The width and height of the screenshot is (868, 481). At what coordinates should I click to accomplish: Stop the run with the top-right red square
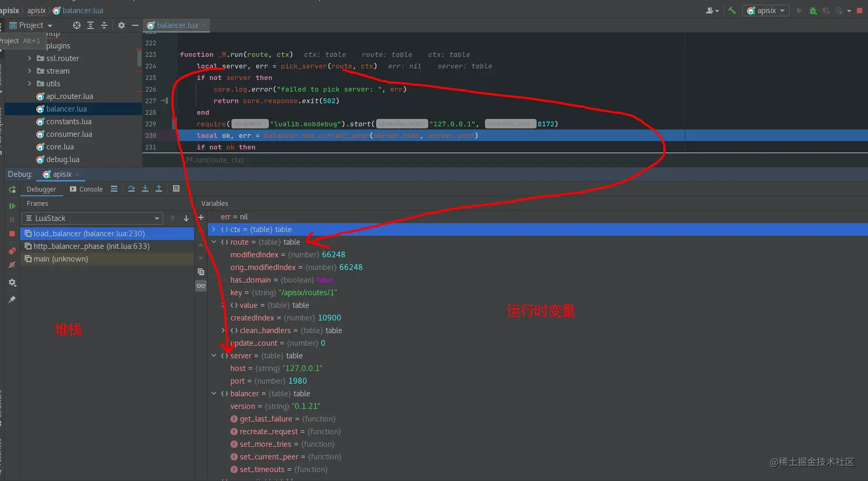coord(860,11)
